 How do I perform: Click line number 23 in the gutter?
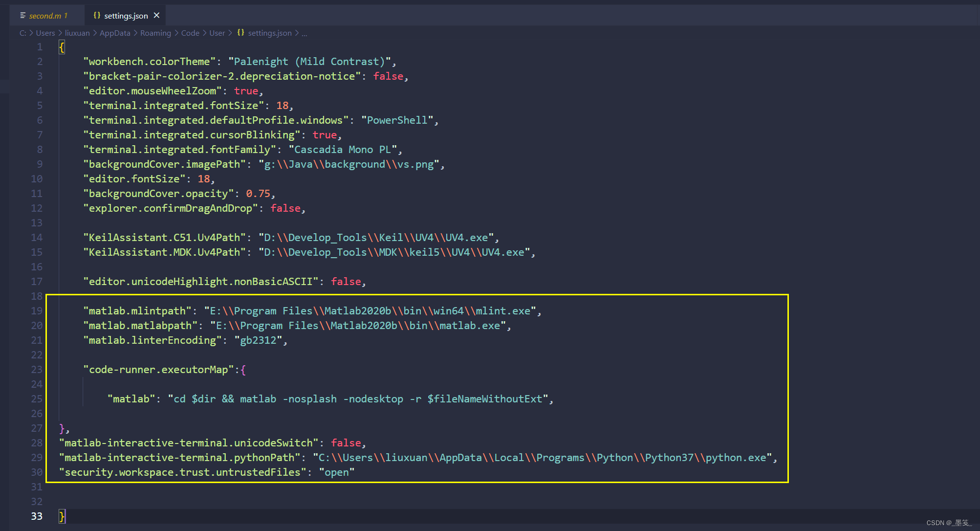pyautogui.click(x=37, y=370)
